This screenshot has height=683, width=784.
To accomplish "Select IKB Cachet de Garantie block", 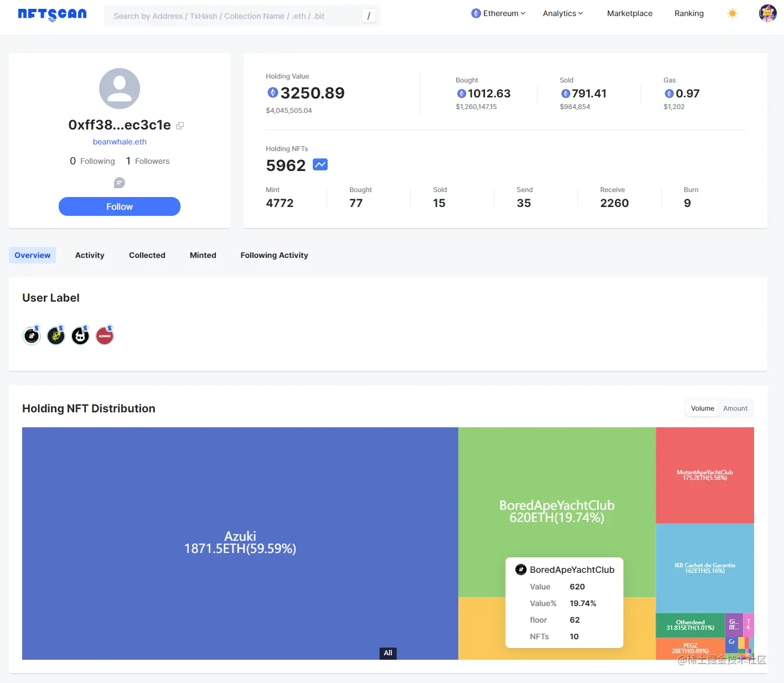I will [705, 568].
